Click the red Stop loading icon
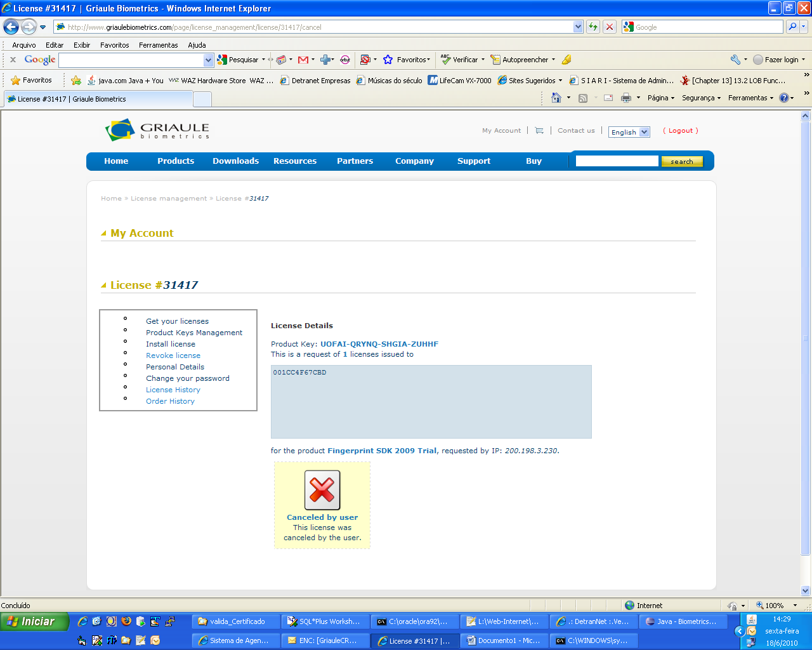 pyautogui.click(x=610, y=27)
